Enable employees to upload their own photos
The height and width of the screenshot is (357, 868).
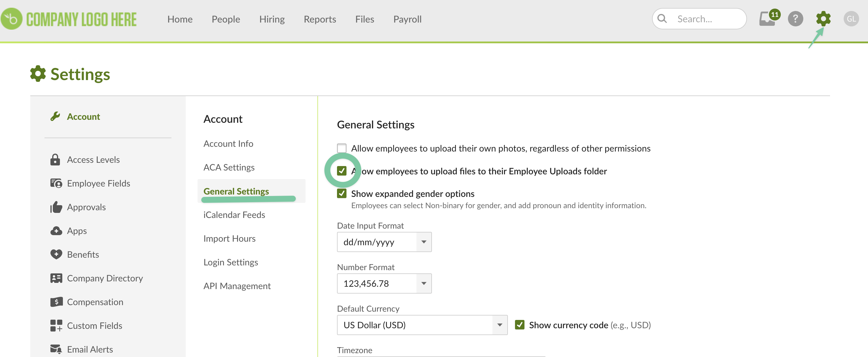(x=342, y=148)
